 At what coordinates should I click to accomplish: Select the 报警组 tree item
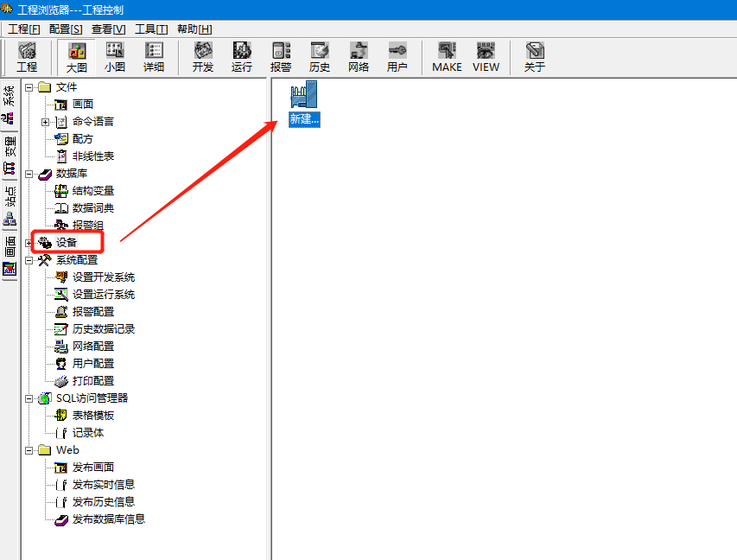(x=88, y=226)
